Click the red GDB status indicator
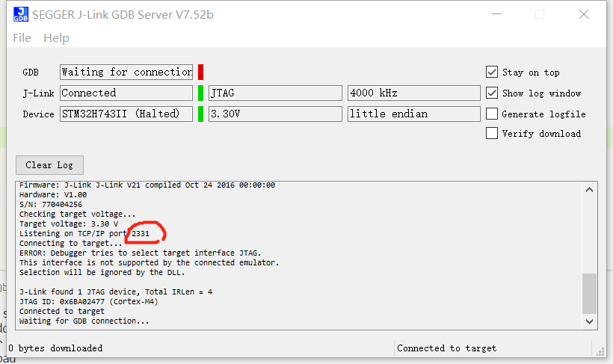 point(200,72)
